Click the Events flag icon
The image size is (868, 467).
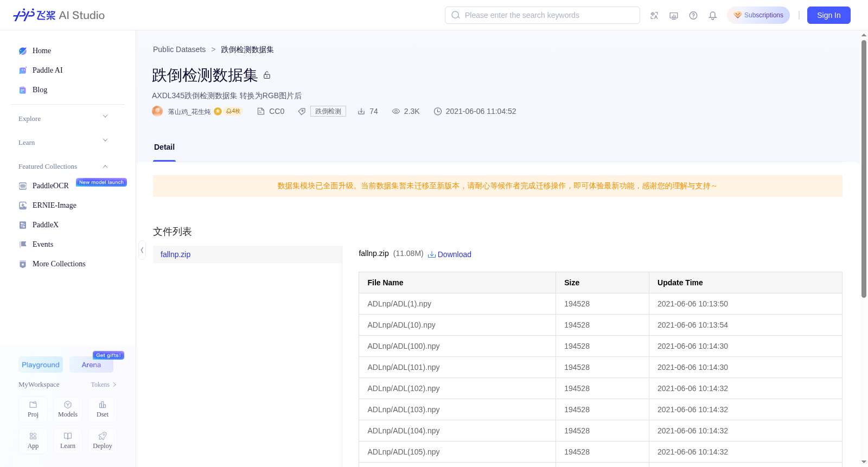coord(23,245)
